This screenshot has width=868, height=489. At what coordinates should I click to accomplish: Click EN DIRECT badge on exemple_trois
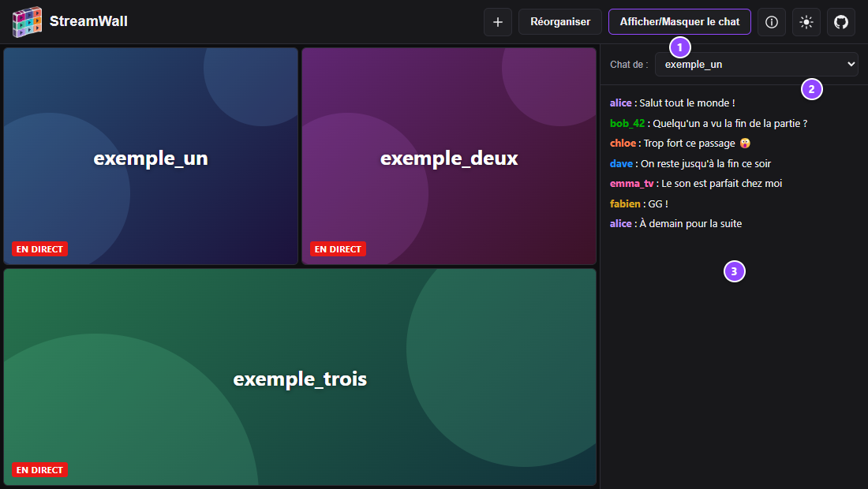pyautogui.click(x=40, y=469)
